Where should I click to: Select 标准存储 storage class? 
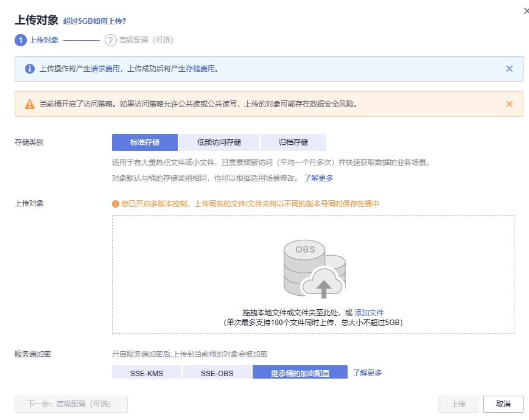click(x=145, y=142)
